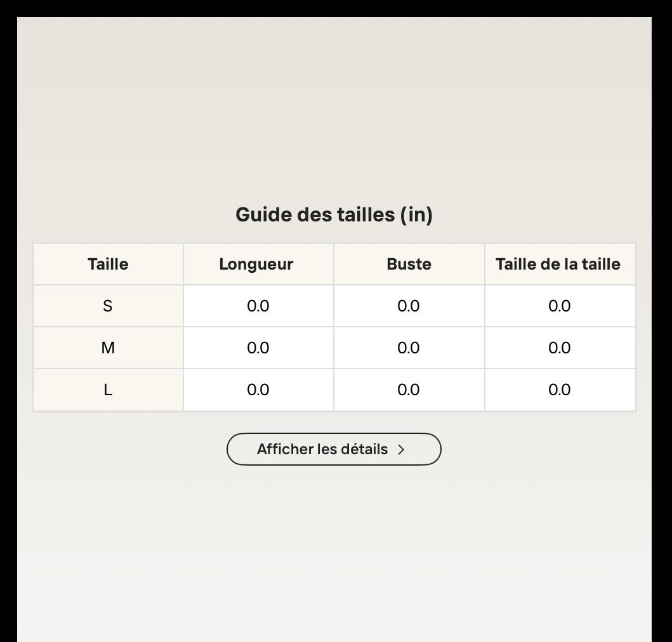Click the Afficher les détails label text
Image resolution: width=672 pixels, height=642 pixels.
point(322,449)
